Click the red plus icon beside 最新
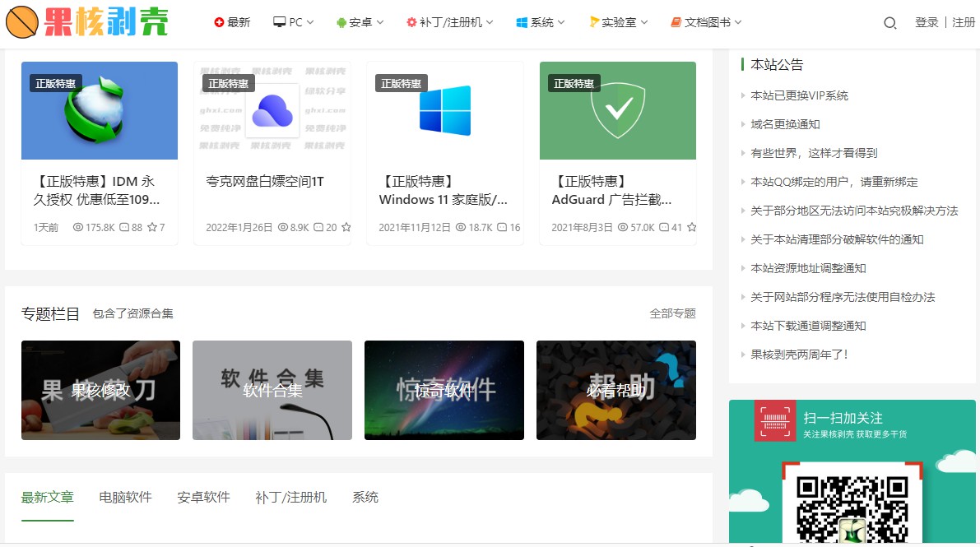The height and width of the screenshot is (547, 980). 219,22
